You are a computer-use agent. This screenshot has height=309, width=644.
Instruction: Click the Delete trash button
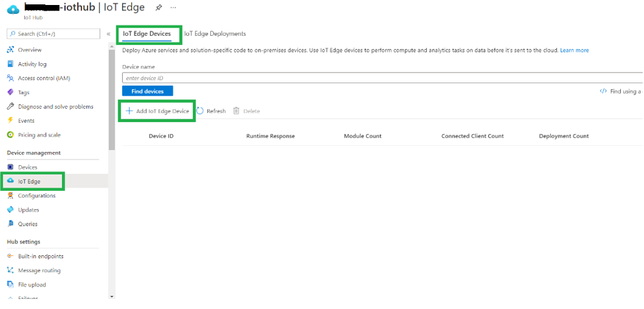point(247,111)
